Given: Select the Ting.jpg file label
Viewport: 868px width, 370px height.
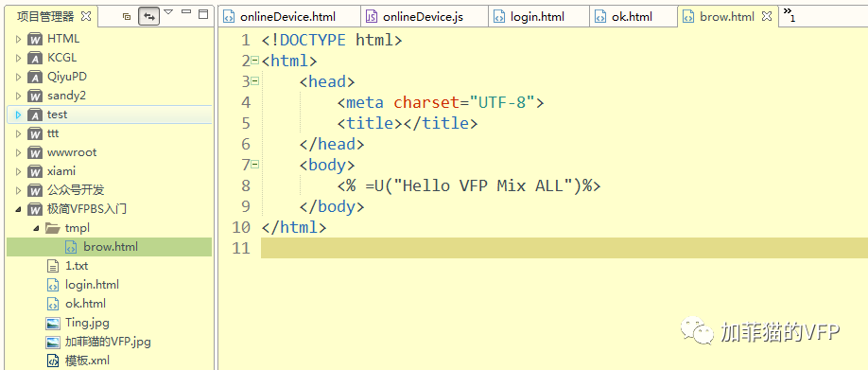Looking at the screenshot, I should click(87, 323).
